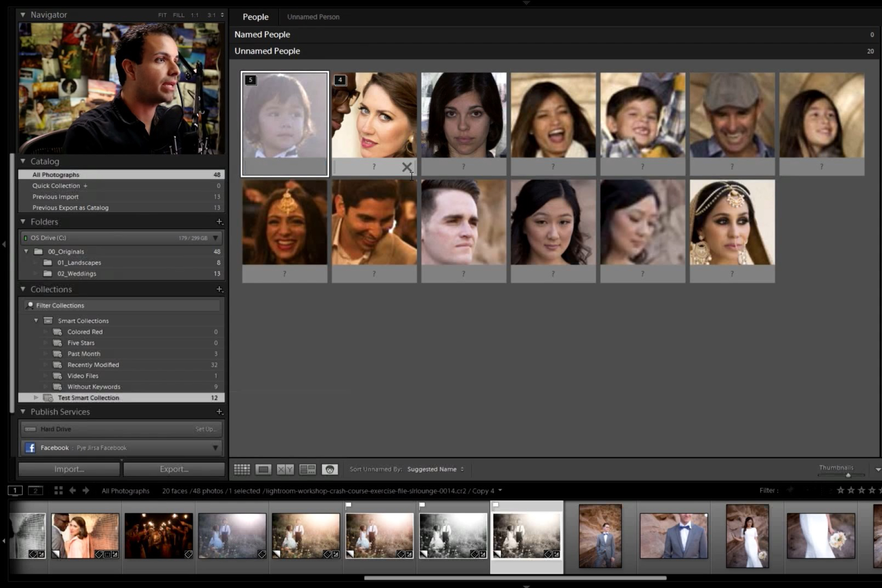882x588 pixels.
Task: Click Set Up... for Hard Drive
Action: [206, 429]
